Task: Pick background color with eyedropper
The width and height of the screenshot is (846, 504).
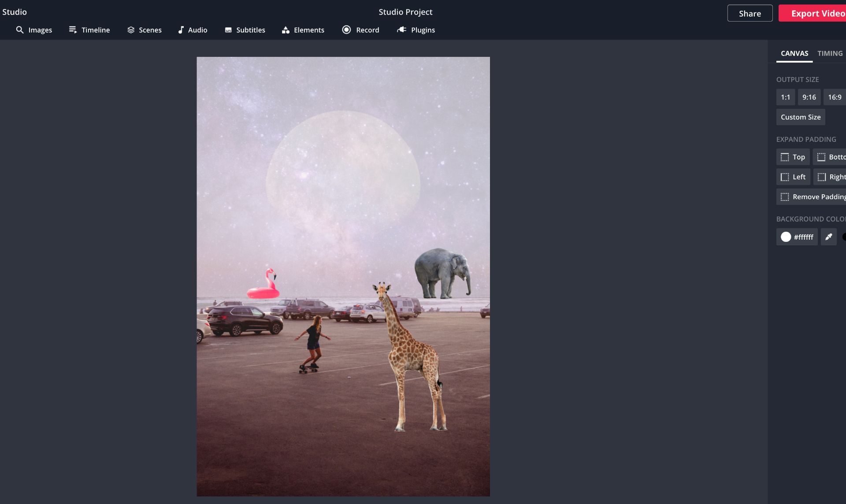Action: [828, 237]
